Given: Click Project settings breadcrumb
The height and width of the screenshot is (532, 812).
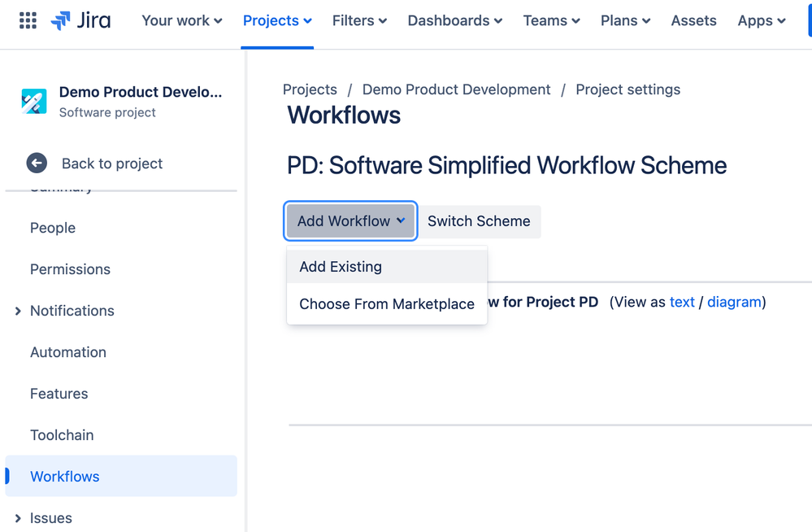Looking at the screenshot, I should [x=627, y=89].
